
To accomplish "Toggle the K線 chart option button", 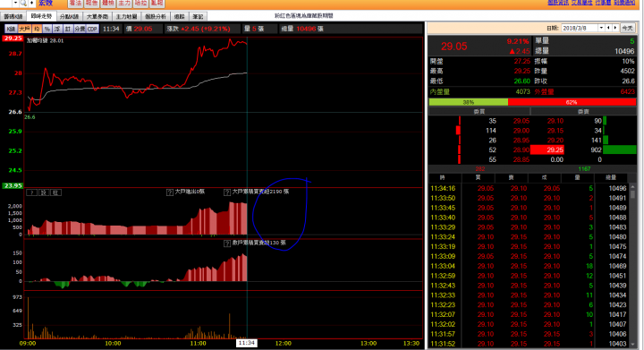I will click(11, 29).
